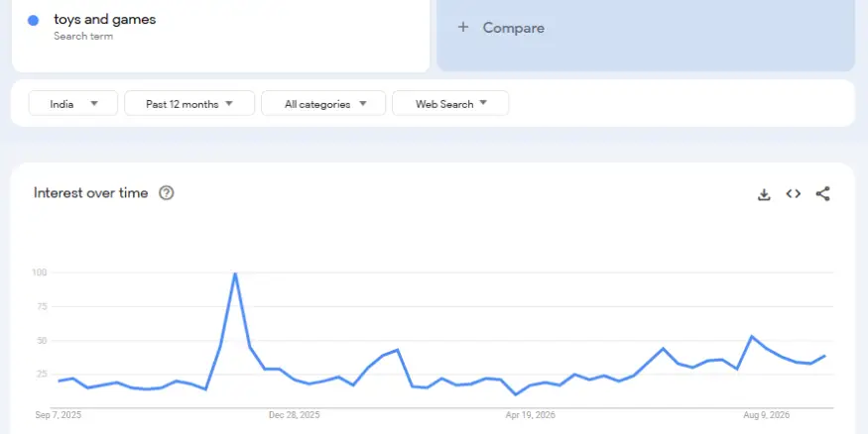Open help for Interest over time
The width and height of the screenshot is (868, 434).
(166, 193)
